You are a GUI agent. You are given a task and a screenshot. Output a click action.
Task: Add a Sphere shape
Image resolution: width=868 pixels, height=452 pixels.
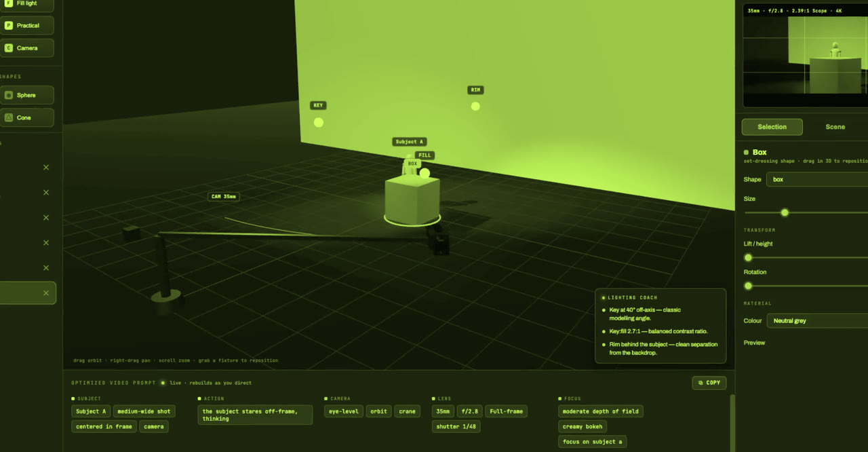click(26, 95)
